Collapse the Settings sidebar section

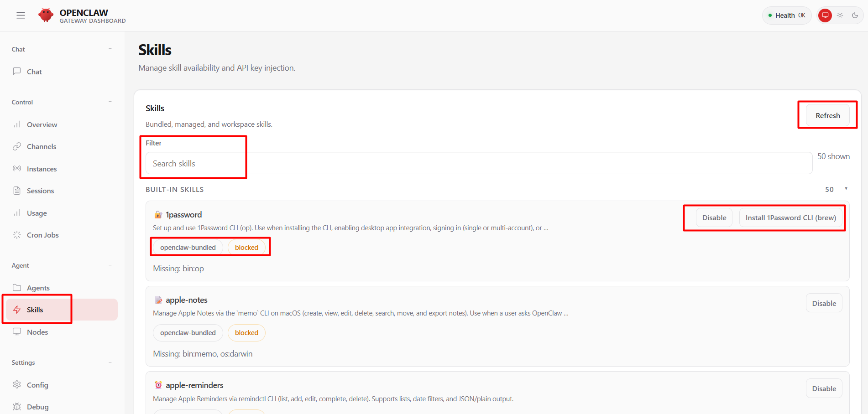pos(110,362)
